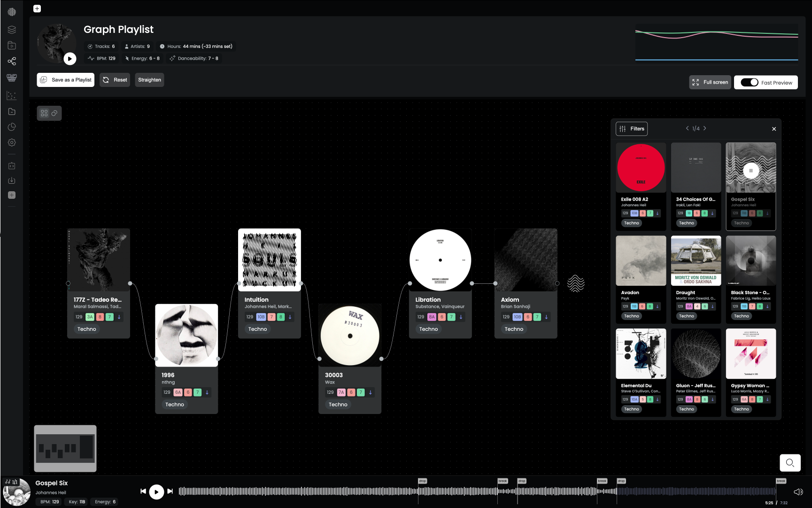
Task: Click the down arrow on Axiom card
Action: (547, 317)
